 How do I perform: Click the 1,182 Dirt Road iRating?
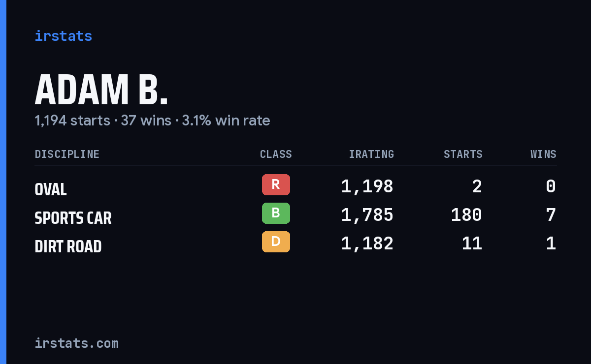pos(367,243)
